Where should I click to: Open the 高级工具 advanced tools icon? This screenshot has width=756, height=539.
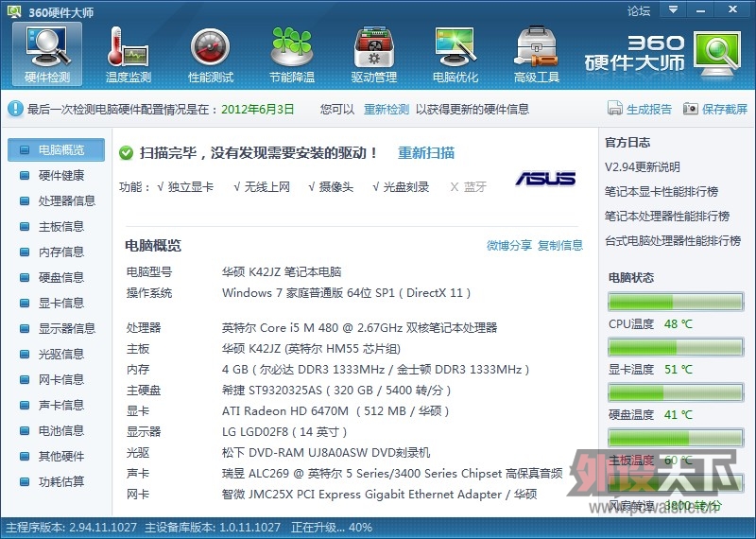(537, 52)
